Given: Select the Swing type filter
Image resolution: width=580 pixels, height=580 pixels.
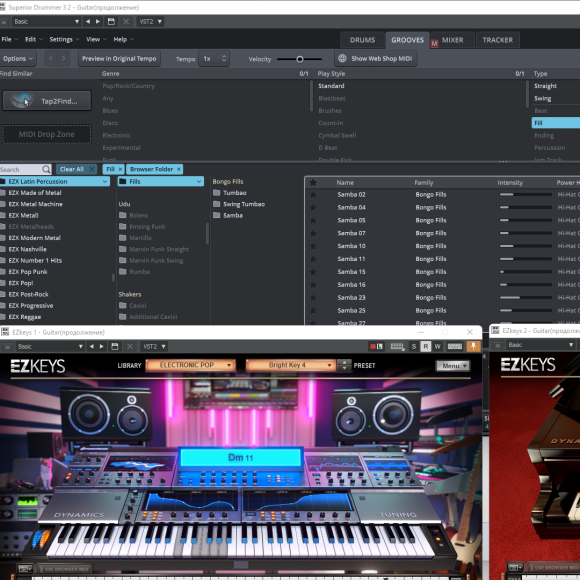Looking at the screenshot, I should click(x=543, y=98).
